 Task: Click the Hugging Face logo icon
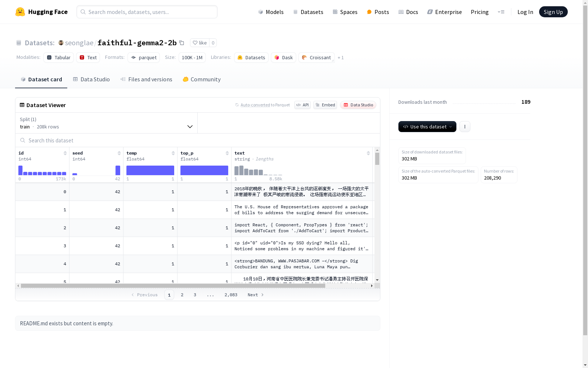[x=20, y=12]
